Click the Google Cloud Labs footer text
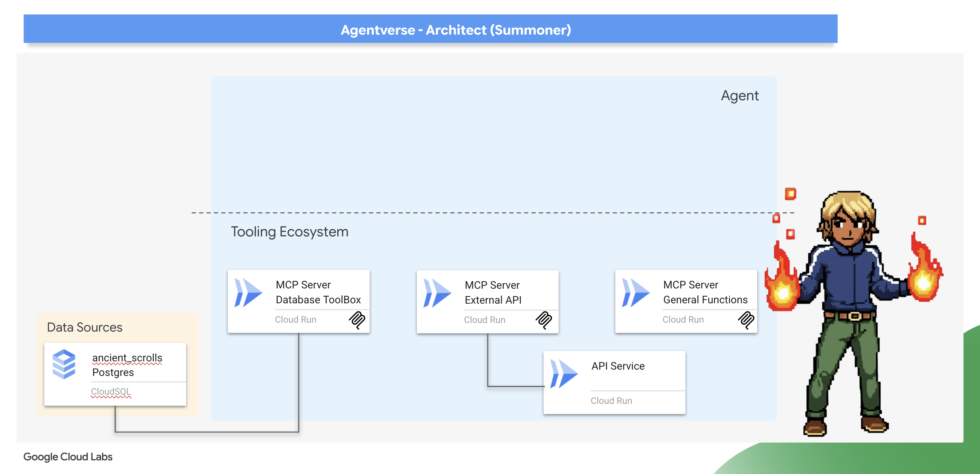The height and width of the screenshot is (474, 980). [68, 457]
